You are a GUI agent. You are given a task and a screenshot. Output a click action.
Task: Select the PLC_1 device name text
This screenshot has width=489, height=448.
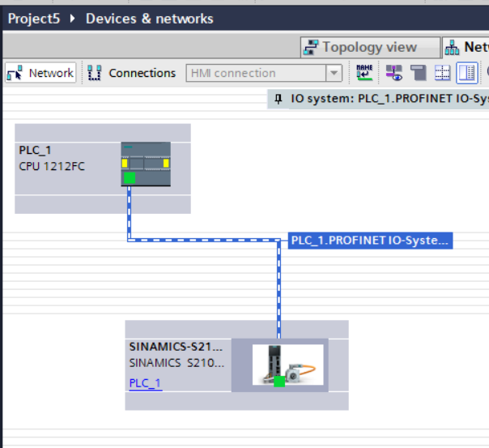(x=35, y=151)
